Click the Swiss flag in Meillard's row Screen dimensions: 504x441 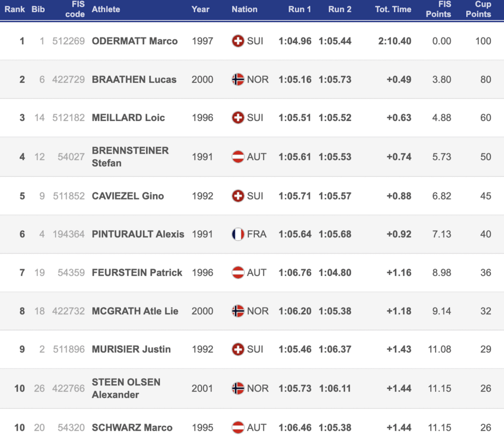[x=238, y=118]
